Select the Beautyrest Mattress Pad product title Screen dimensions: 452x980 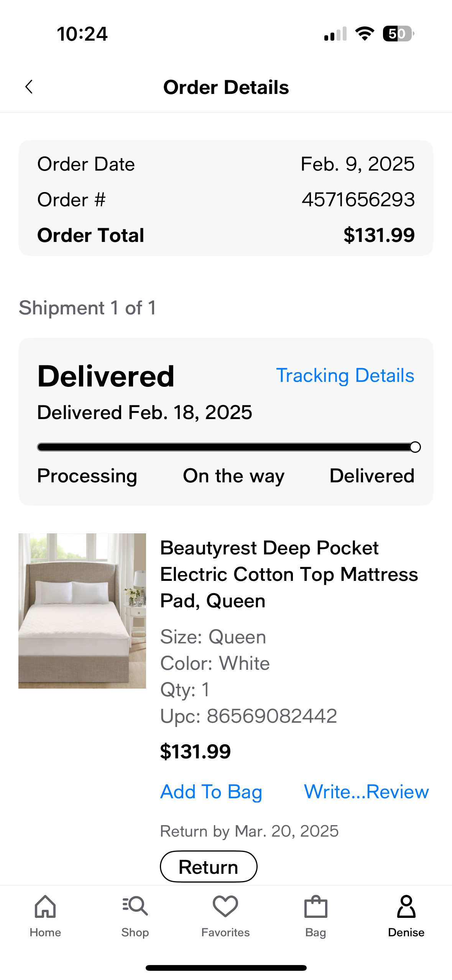coord(289,574)
